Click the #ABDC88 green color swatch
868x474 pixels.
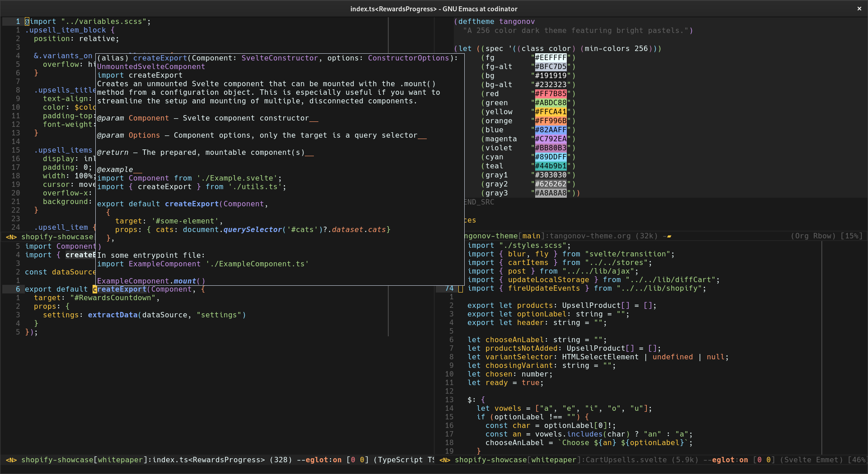click(x=551, y=103)
